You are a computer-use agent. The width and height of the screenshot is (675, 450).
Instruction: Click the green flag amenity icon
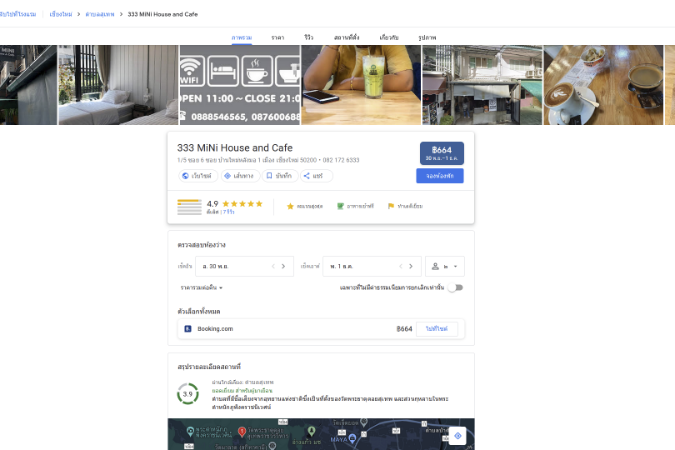coord(340,206)
